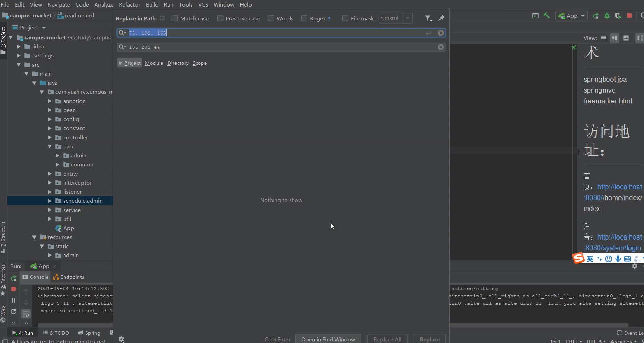644x343 pixels.
Task: Click the Replace button
Action: (x=430, y=339)
